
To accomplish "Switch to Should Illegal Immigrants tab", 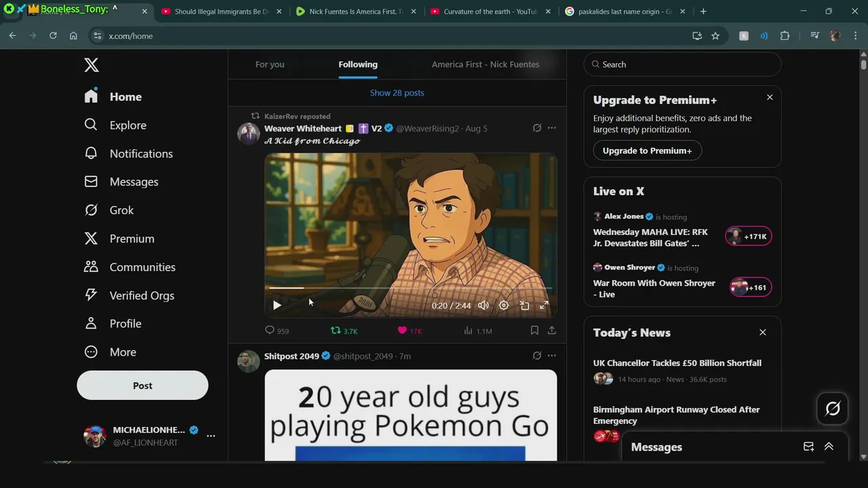I will click(x=221, y=12).
